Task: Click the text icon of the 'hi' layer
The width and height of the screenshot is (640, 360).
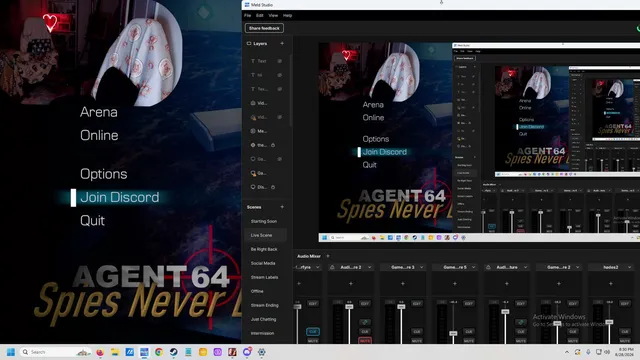Action: (253, 75)
